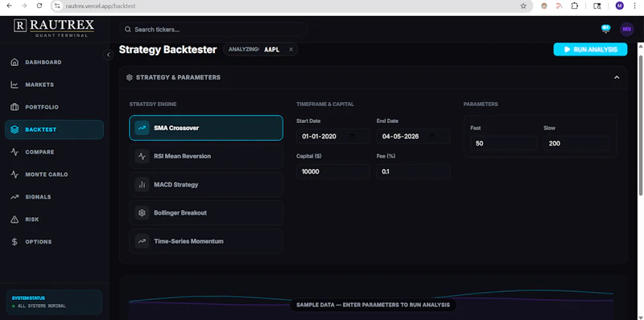644x320 pixels.
Task: Click ALL SYSTEMS NOMINAL status text
Action: click(x=42, y=306)
